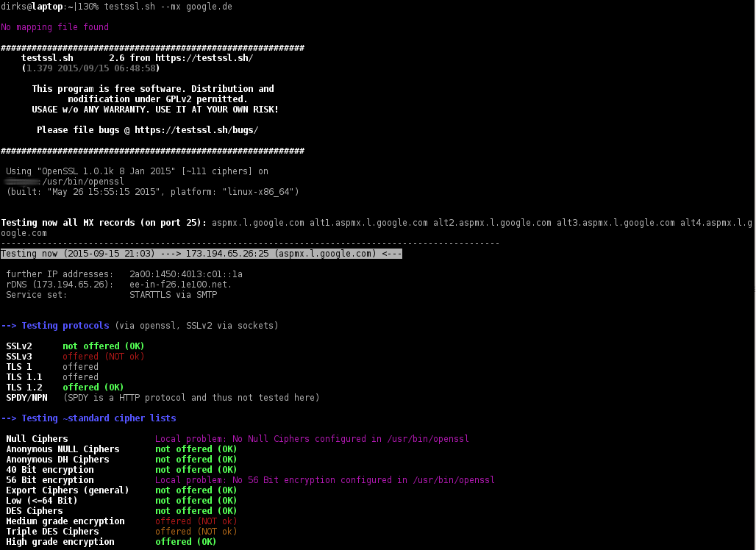Click highlighted 'Testing now (2015-09-15 21:03)' line
The width and height of the screenshot is (756, 550).
point(201,254)
